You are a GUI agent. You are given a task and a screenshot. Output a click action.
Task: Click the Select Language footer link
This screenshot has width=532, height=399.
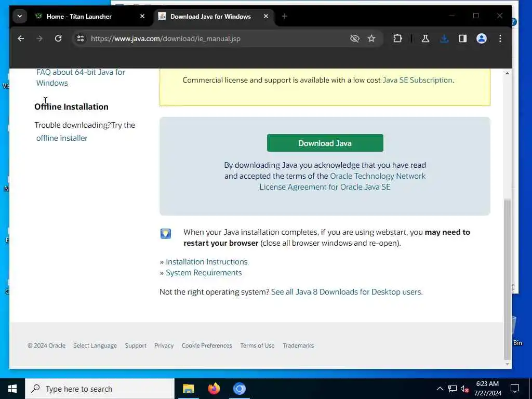95,345
